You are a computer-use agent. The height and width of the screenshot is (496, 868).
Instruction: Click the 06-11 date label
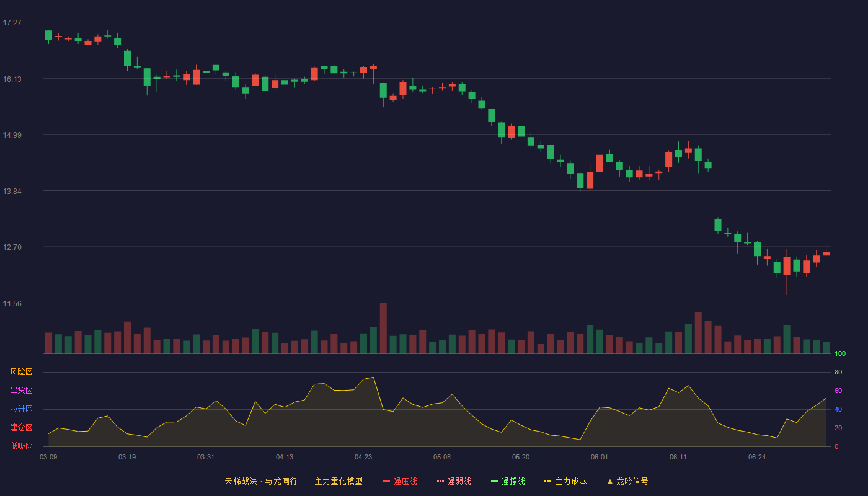678,457
